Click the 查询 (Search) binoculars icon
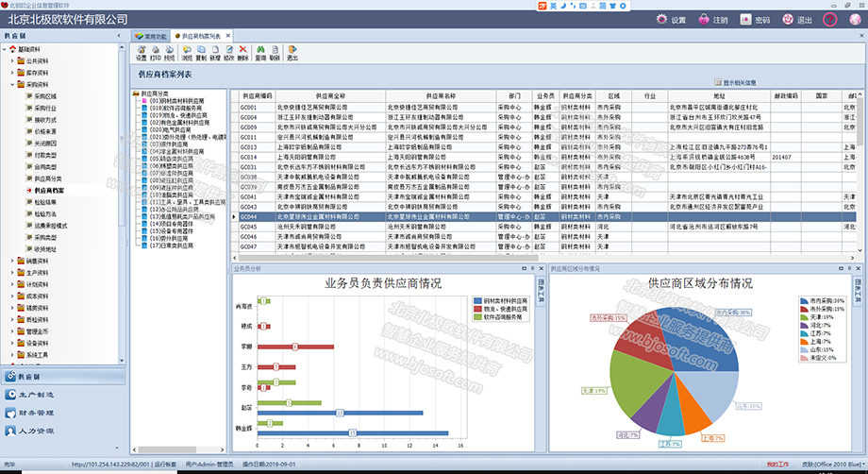This screenshot has height=474, width=868. coord(260,51)
